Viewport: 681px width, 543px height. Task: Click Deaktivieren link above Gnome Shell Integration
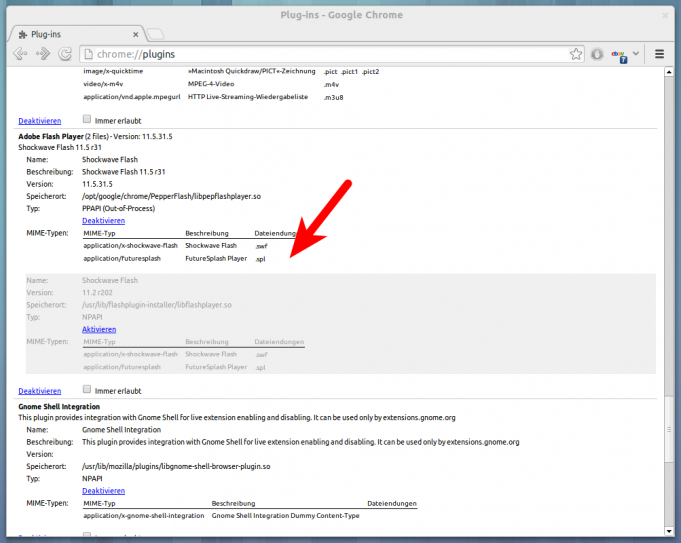tap(40, 391)
